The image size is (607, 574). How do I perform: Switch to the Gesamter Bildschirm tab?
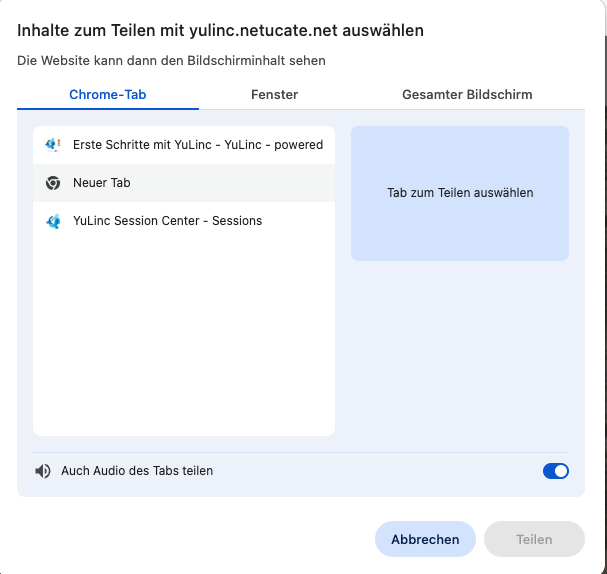[x=467, y=95]
